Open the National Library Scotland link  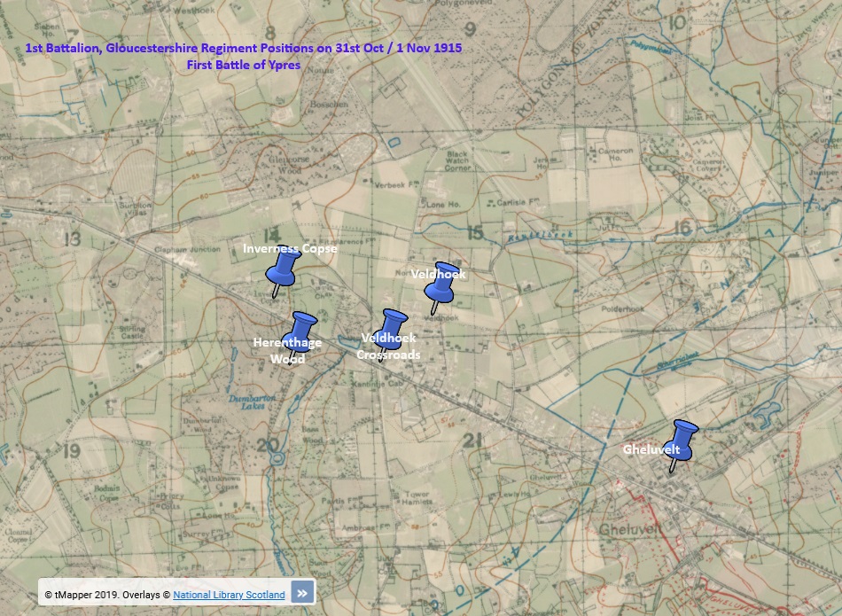coord(229,595)
